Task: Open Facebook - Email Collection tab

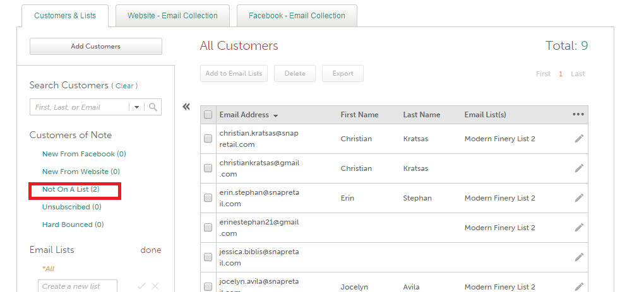Action: click(297, 16)
